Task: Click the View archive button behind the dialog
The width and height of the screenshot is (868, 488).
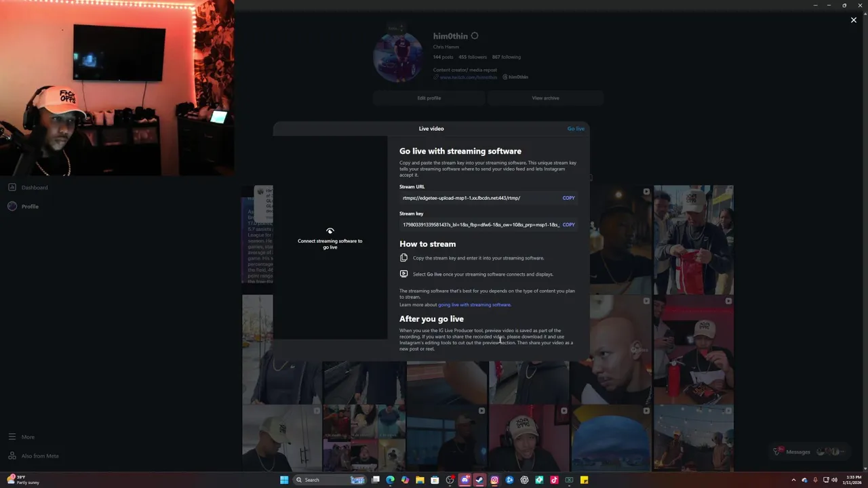Action: click(x=545, y=98)
